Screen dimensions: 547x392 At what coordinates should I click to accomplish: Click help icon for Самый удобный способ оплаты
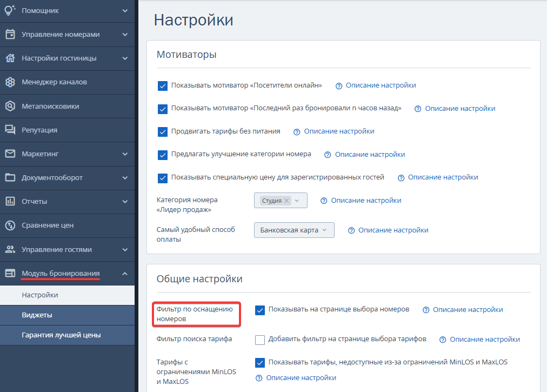351,230
